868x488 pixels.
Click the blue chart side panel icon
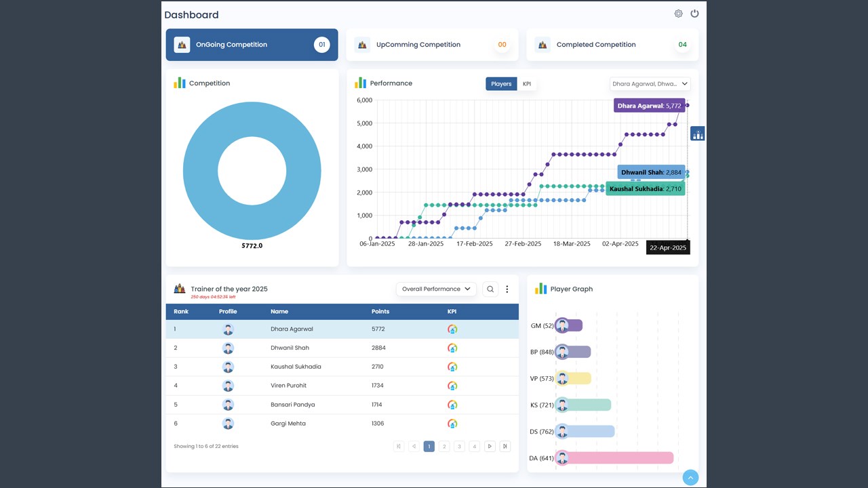(x=698, y=134)
